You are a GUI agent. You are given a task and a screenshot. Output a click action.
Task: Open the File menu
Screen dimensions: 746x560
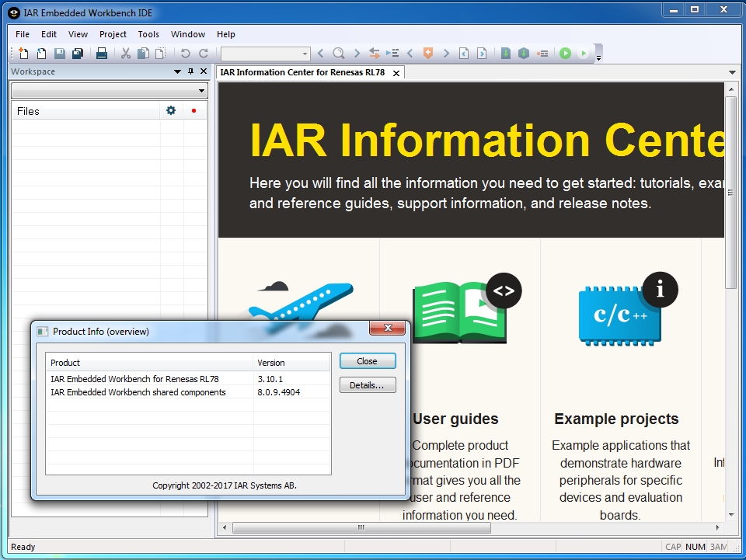[23, 34]
